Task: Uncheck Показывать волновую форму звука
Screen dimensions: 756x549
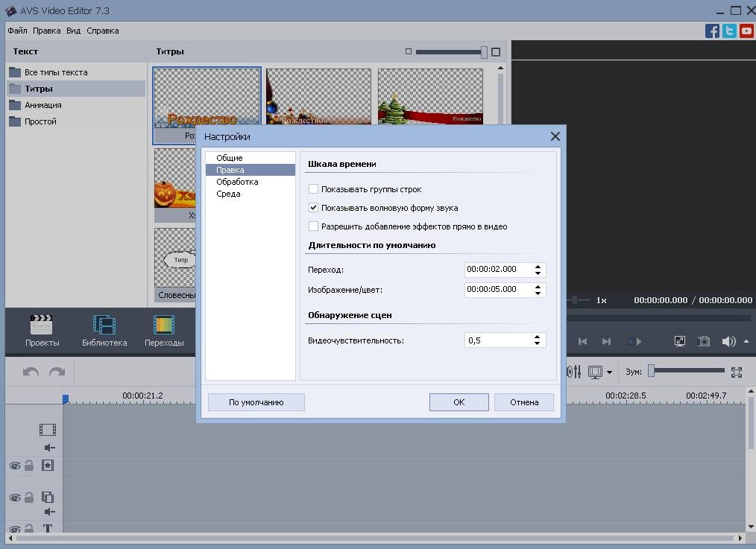Action: click(x=313, y=208)
